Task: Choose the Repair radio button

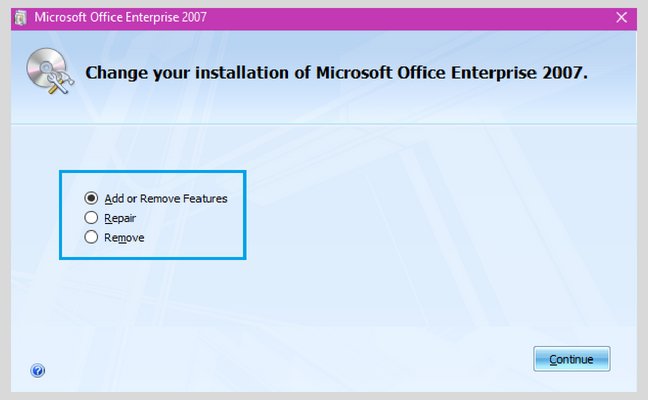Action: coord(91,217)
